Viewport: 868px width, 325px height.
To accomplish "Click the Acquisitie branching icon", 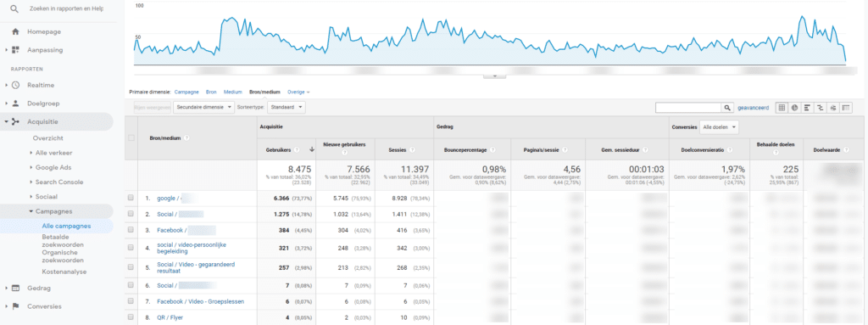I will click(x=15, y=121).
